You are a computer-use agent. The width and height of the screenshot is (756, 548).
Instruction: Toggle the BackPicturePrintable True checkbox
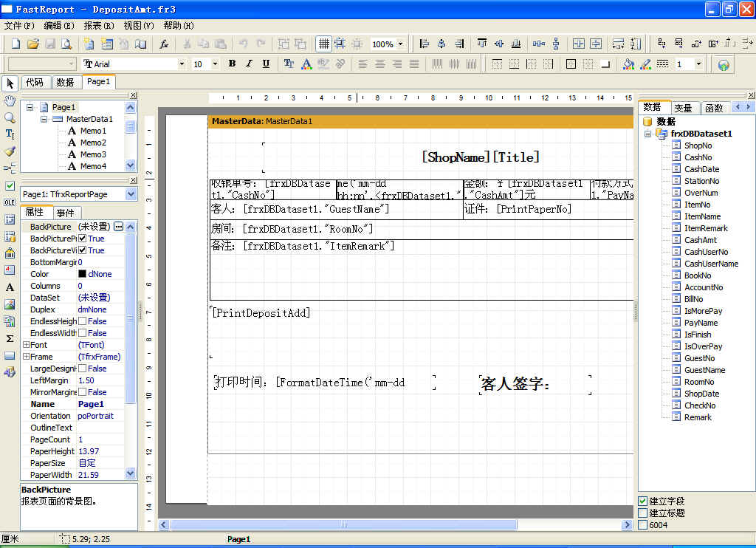point(83,239)
